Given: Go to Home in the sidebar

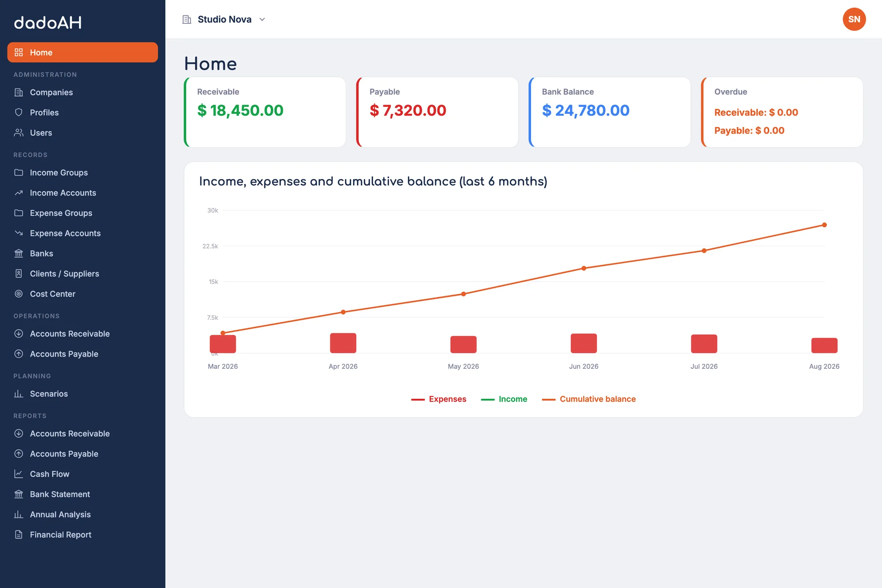Looking at the screenshot, I should pyautogui.click(x=82, y=52).
